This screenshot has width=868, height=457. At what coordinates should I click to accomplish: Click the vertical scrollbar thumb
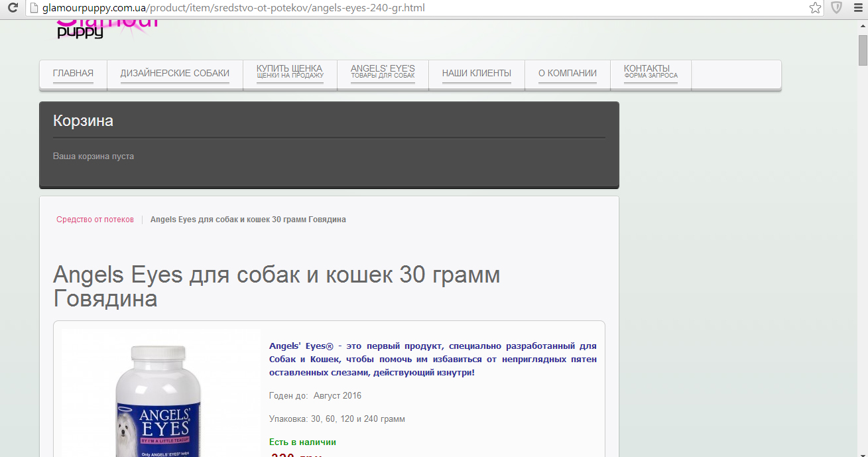click(x=863, y=50)
